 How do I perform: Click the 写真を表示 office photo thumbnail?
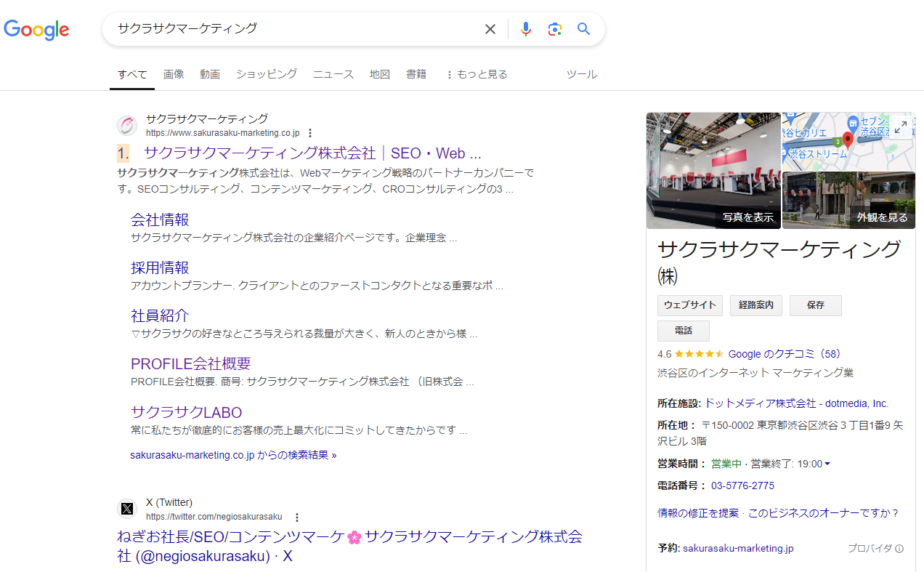713,171
